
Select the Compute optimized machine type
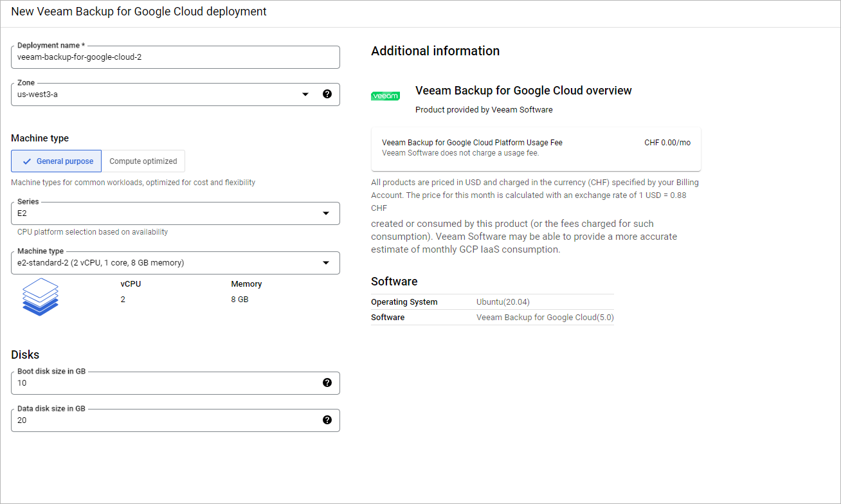click(143, 161)
